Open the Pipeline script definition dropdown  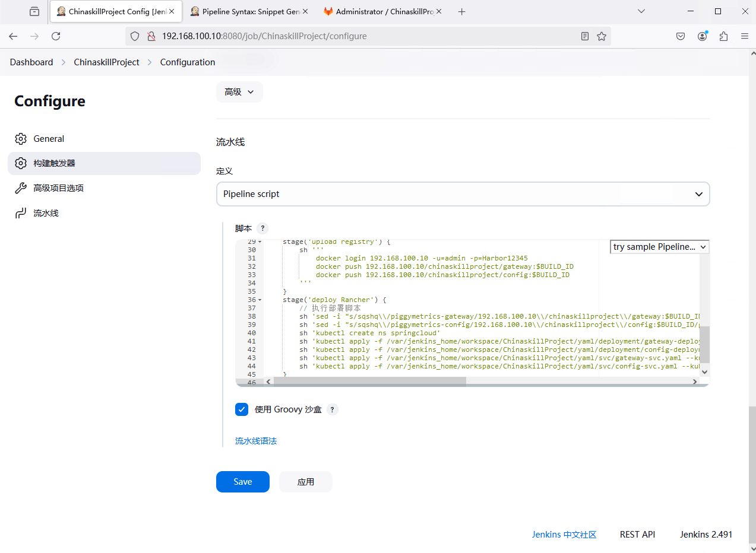[x=463, y=194]
